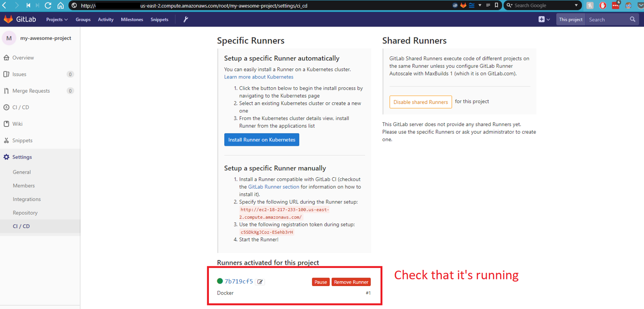Click the Issues count badge
The width and height of the screenshot is (644, 309).
(70, 74)
